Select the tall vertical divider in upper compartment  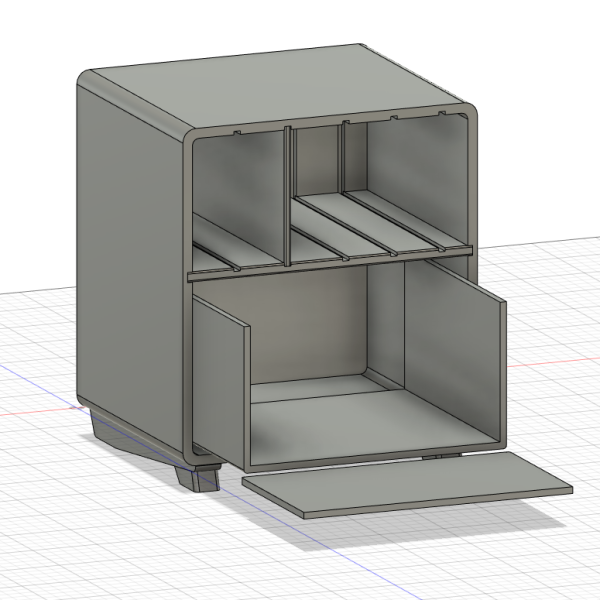pos(288,195)
